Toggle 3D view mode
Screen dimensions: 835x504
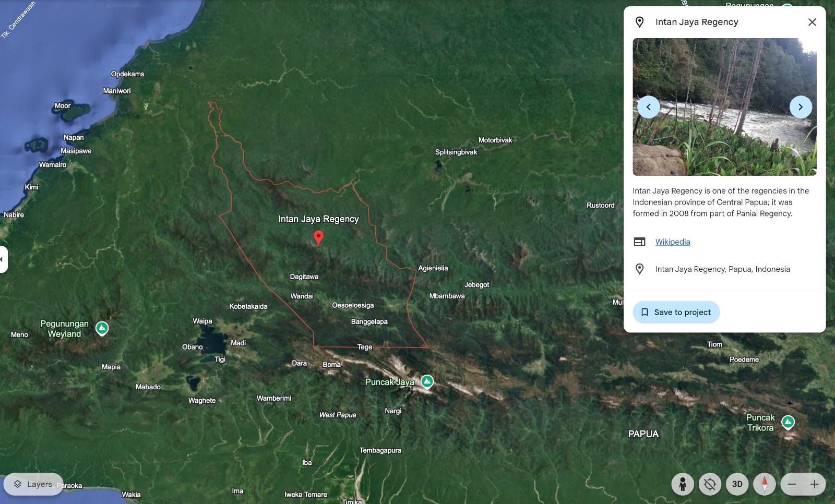737,484
